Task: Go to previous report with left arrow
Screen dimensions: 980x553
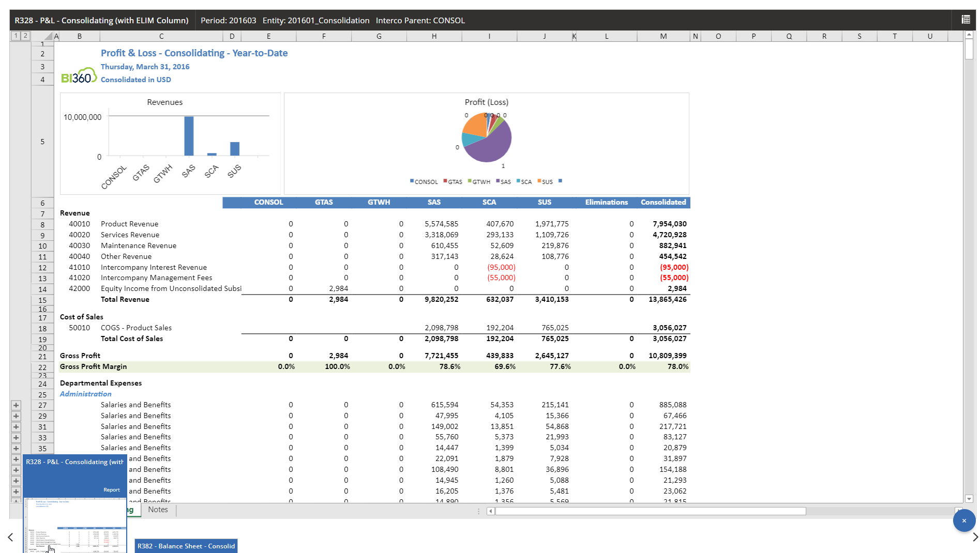Action: [10, 537]
